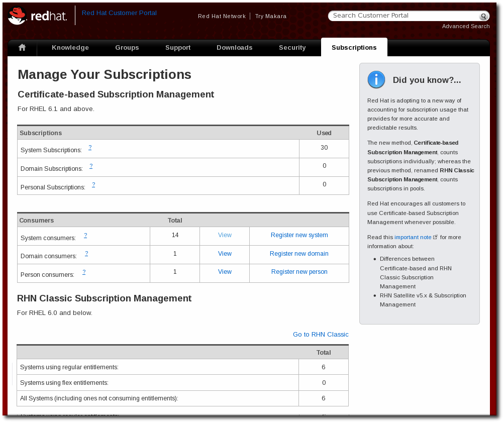
Task: Click 'Did you know?...' heading
Action: click(427, 80)
